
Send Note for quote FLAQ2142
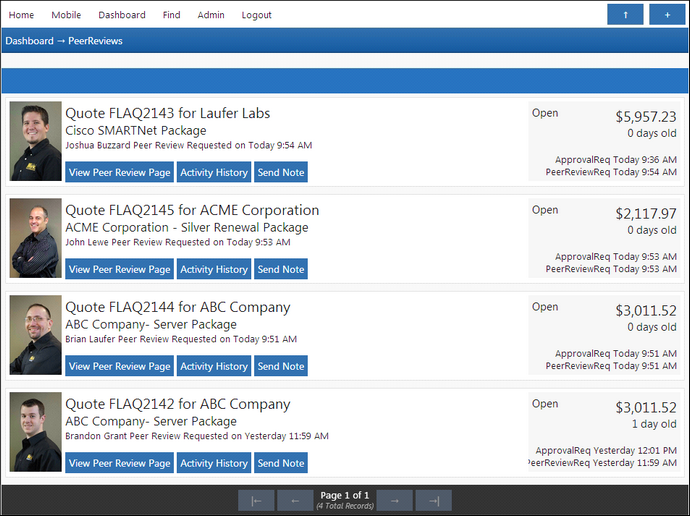[x=281, y=463]
